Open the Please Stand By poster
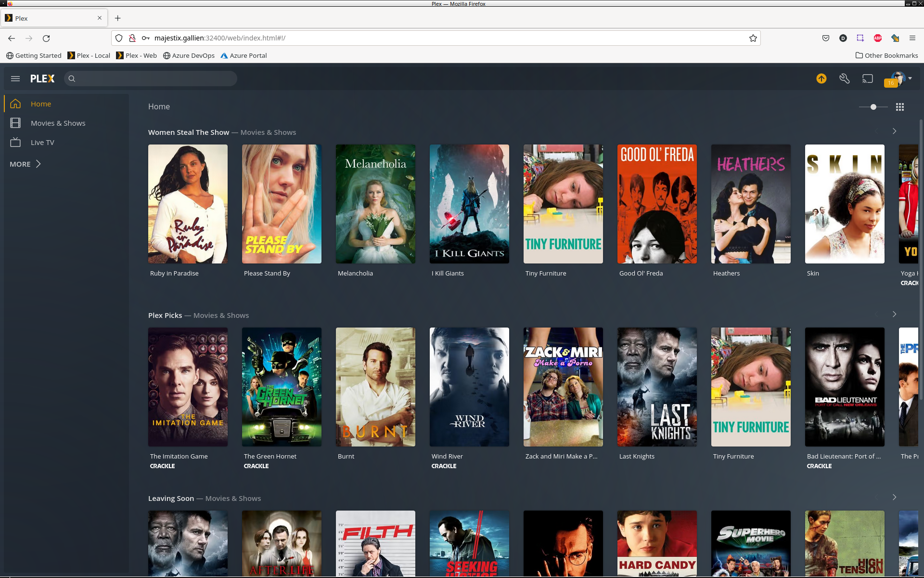This screenshot has height=578, width=924. click(x=282, y=204)
